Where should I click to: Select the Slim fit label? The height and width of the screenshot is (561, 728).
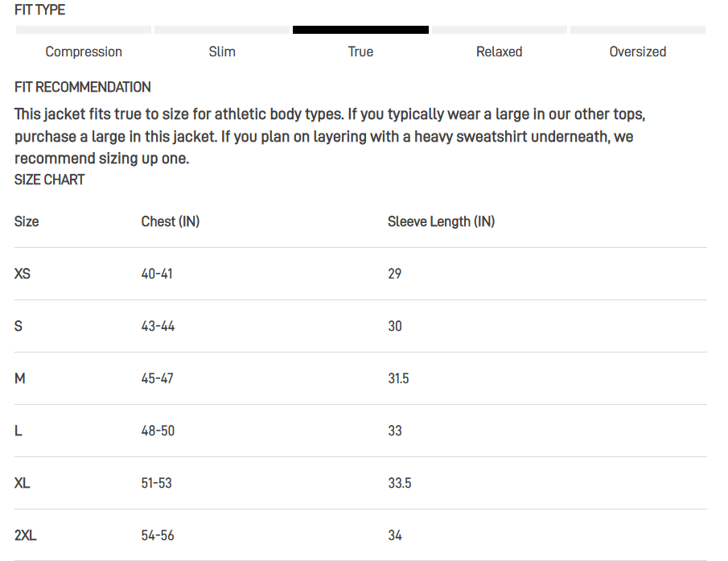[222, 52]
